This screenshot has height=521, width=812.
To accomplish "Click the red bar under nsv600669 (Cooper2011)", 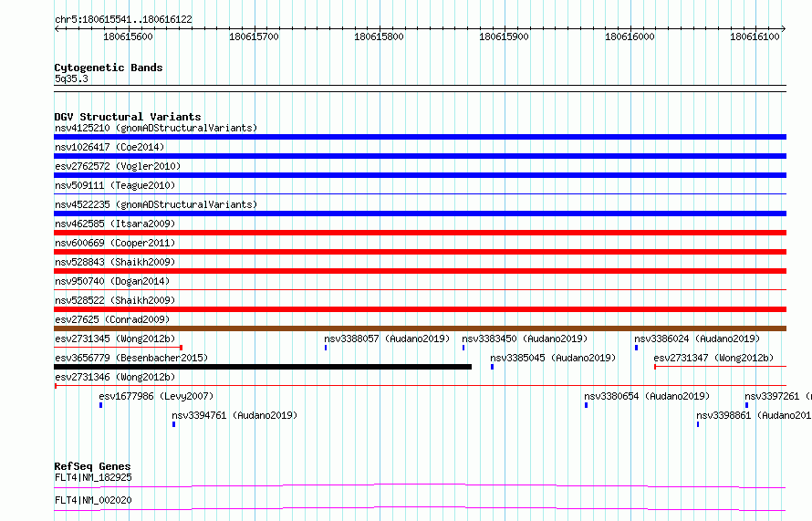I will coord(420,252).
